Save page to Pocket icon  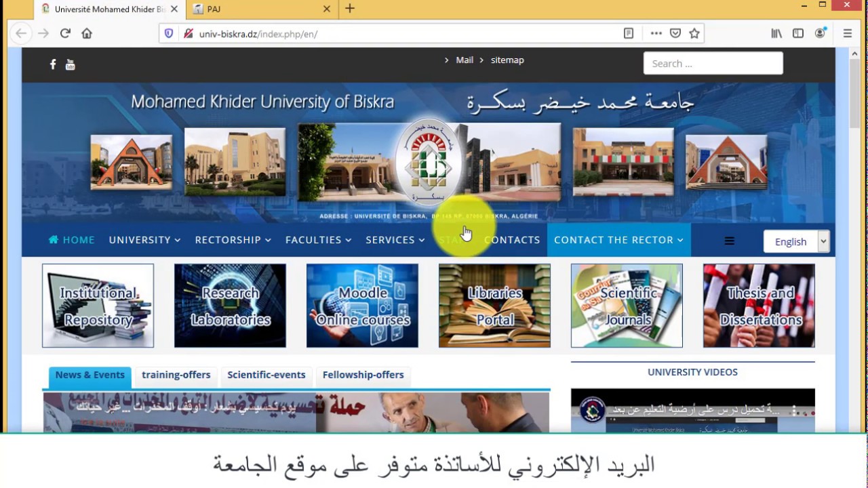(x=675, y=33)
